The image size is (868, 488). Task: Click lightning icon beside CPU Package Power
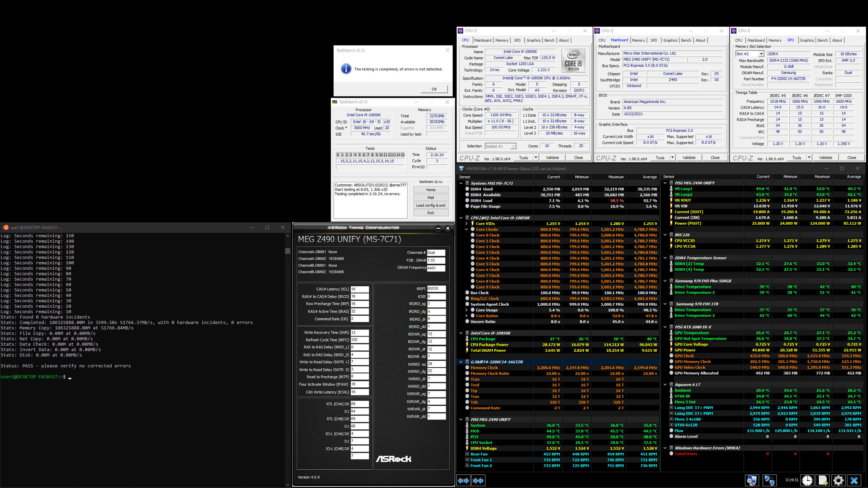[x=467, y=344]
